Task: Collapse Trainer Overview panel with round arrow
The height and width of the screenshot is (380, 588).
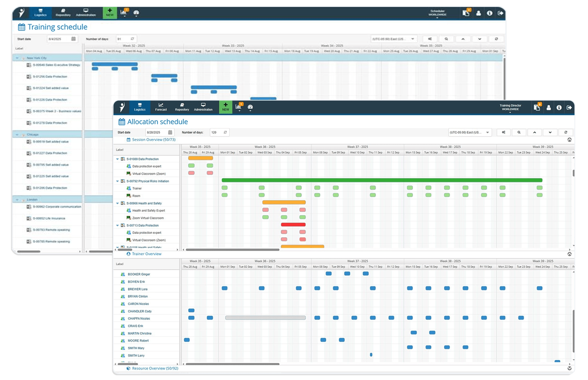Action: [x=569, y=254]
